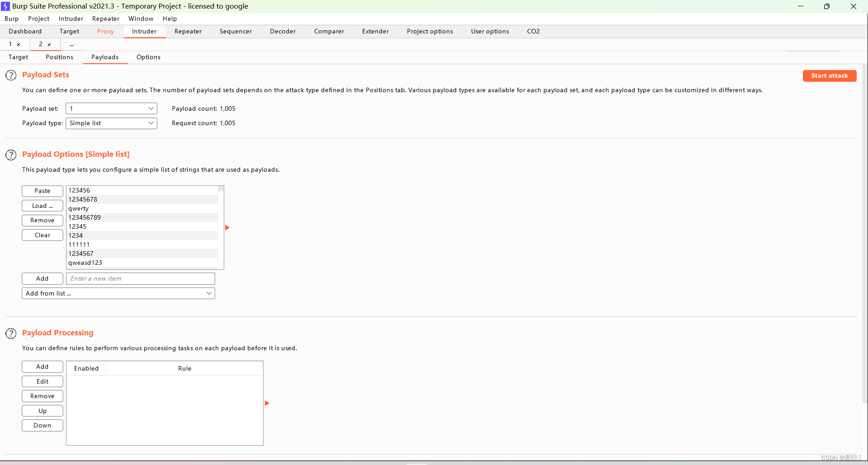The image size is (868, 465).
Task: Switch to the Sequencer tab
Action: tap(236, 31)
